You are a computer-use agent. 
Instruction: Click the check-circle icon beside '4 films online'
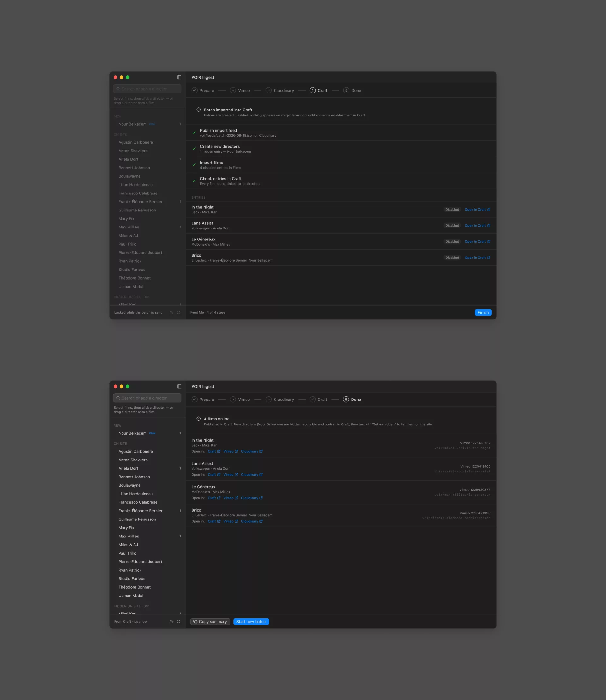(x=199, y=419)
